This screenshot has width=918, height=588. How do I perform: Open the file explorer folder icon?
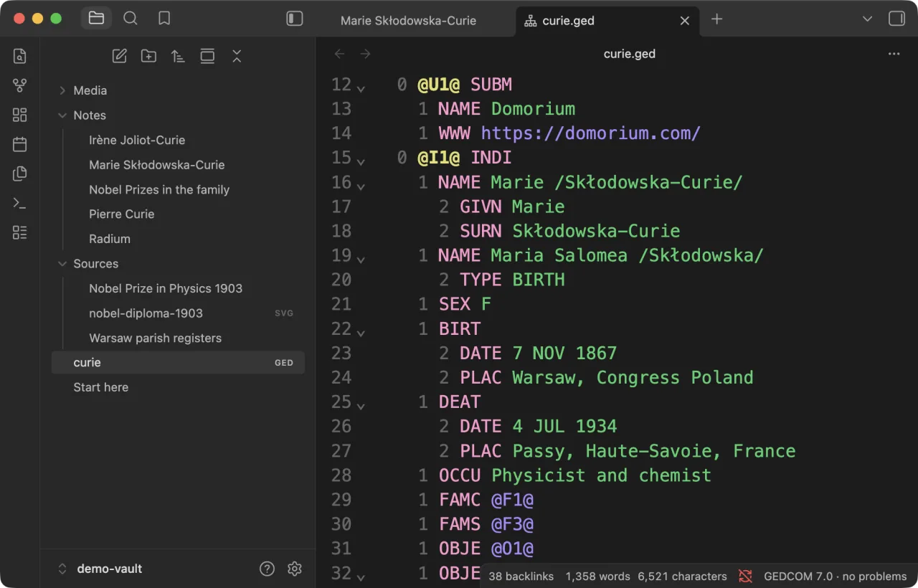click(x=96, y=19)
